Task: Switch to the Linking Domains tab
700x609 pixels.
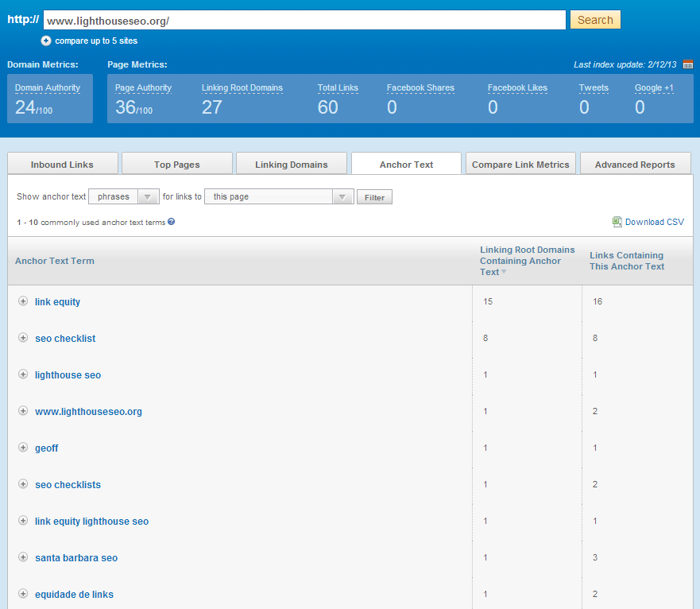Action: [x=291, y=164]
